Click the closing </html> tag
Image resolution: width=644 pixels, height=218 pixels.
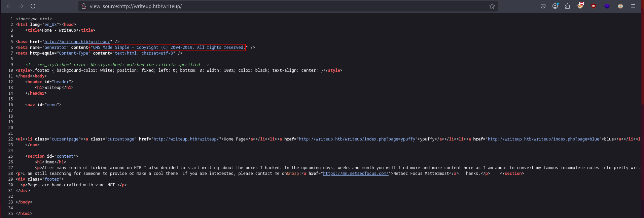tap(24, 214)
